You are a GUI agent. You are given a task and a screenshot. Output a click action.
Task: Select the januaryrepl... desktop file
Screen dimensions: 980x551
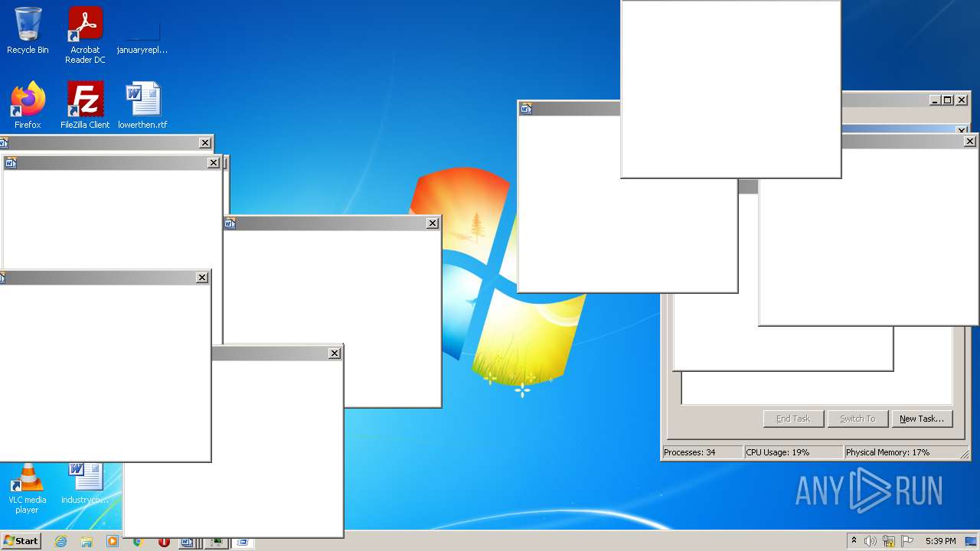142,35
